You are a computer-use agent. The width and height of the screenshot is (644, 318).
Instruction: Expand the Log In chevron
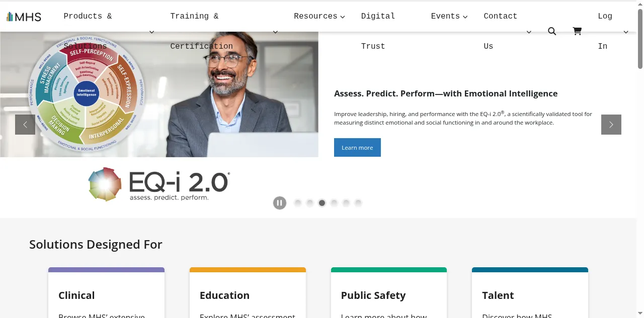[x=626, y=32]
